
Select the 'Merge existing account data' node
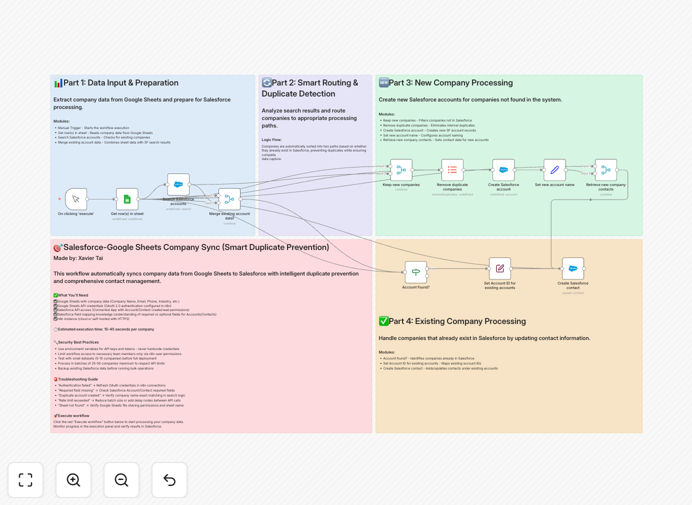pos(229,199)
